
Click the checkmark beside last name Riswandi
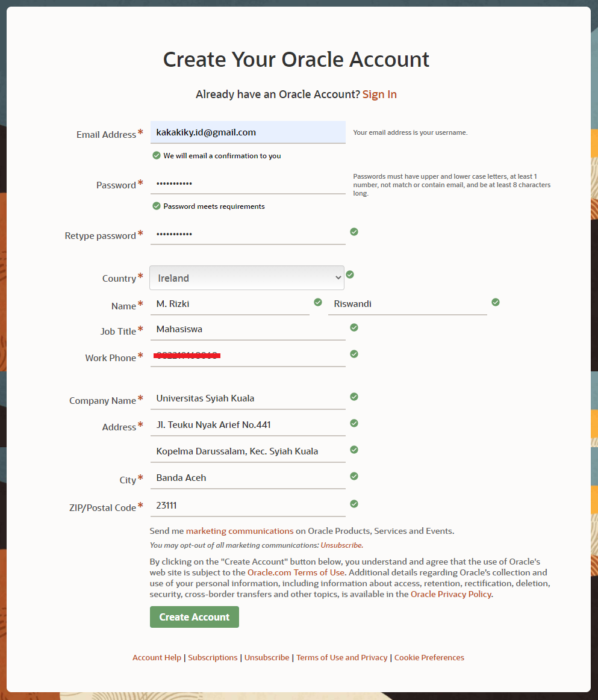point(495,302)
